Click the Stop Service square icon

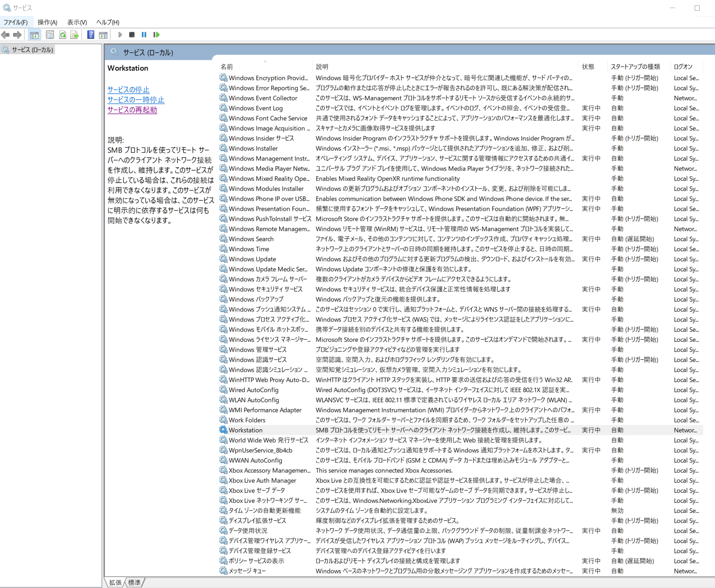[x=132, y=35]
